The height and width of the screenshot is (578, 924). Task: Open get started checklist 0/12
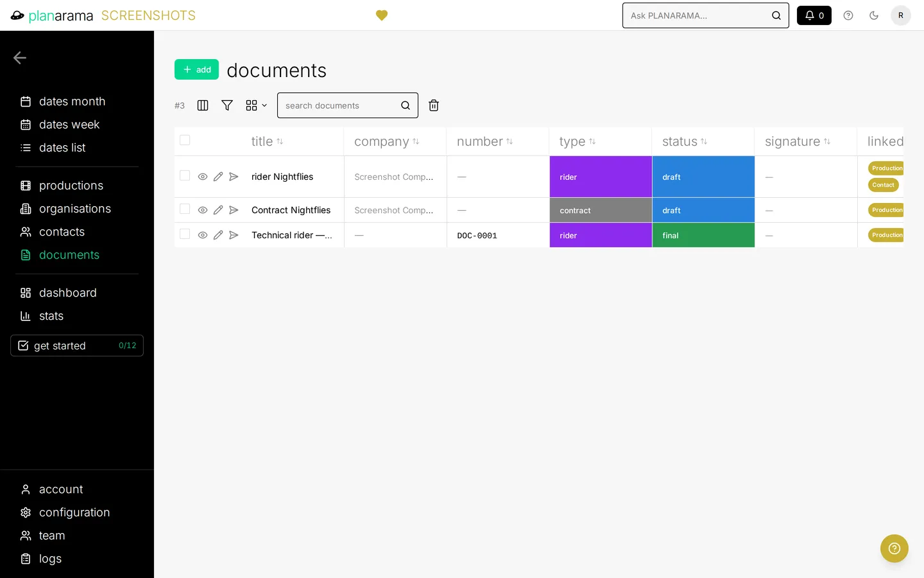tap(77, 346)
